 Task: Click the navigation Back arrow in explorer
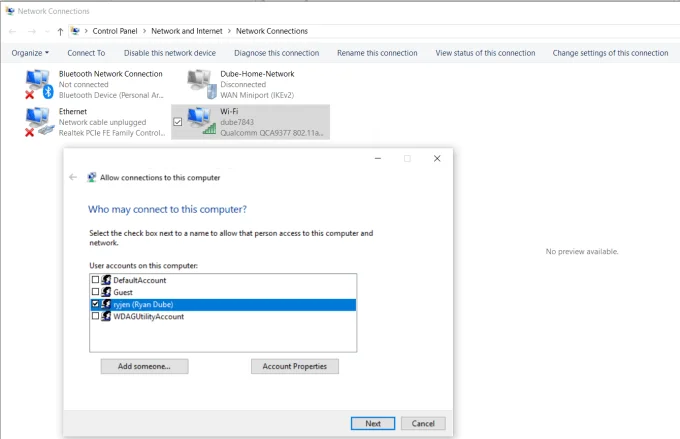tap(12, 31)
